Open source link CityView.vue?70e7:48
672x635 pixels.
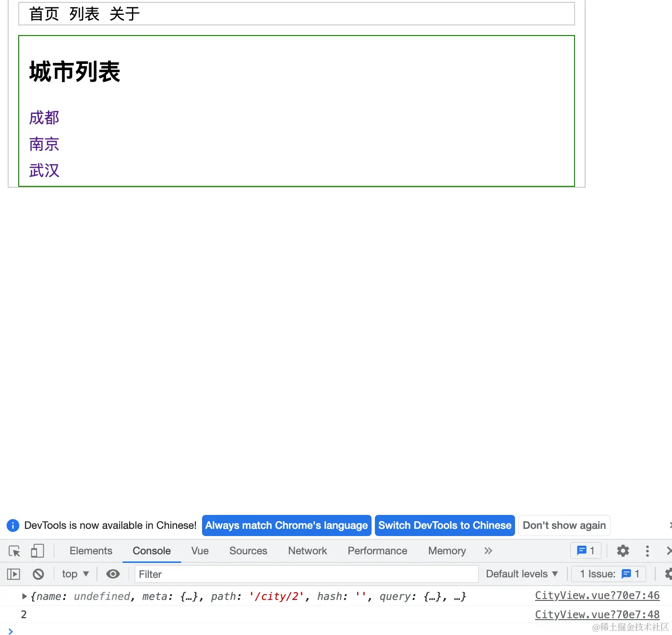pyautogui.click(x=597, y=615)
